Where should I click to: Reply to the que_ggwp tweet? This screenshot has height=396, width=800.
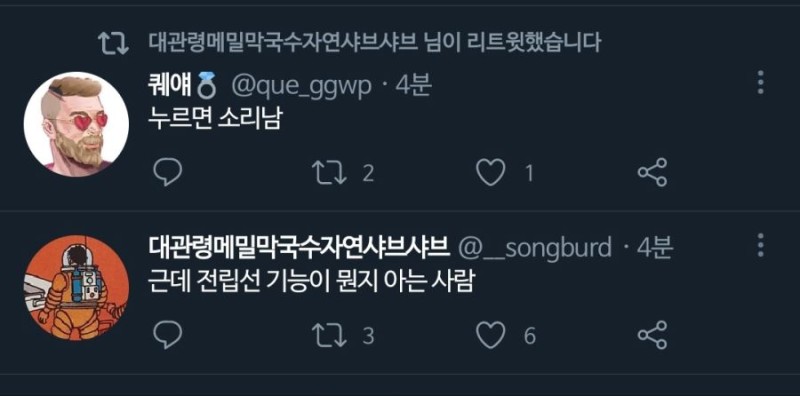[x=167, y=173]
